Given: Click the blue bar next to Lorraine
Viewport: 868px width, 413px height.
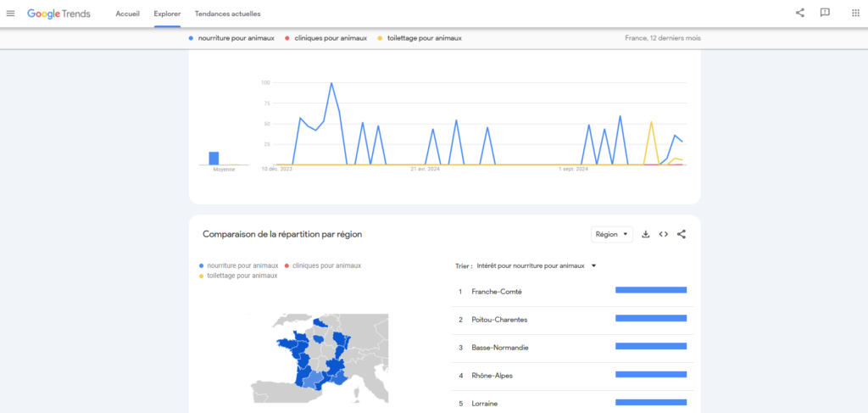Looking at the screenshot, I should pyautogui.click(x=650, y=402).
